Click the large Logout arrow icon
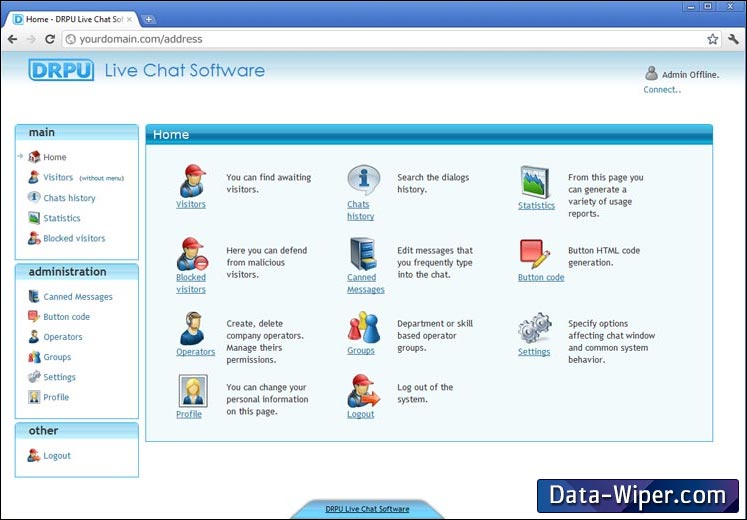Screen dimensions: 747x520 point(363,390)
